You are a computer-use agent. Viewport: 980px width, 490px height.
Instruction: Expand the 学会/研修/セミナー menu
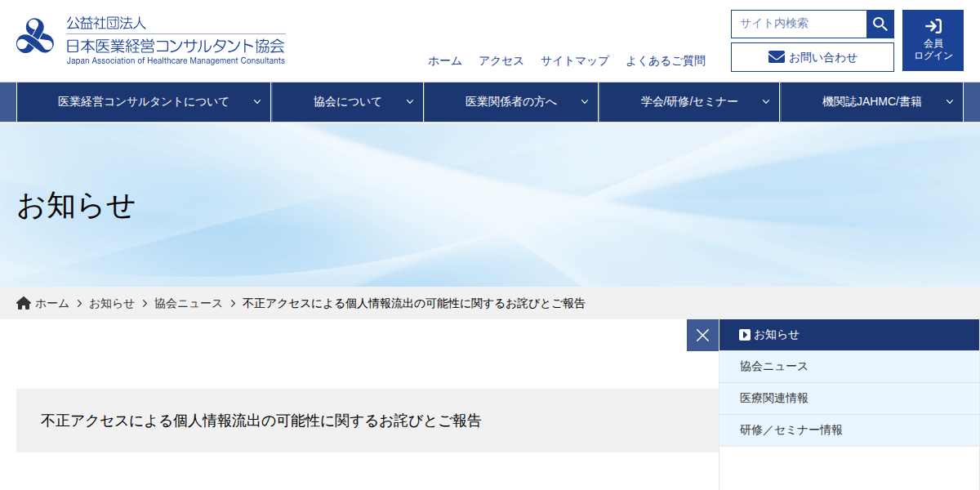689,102
